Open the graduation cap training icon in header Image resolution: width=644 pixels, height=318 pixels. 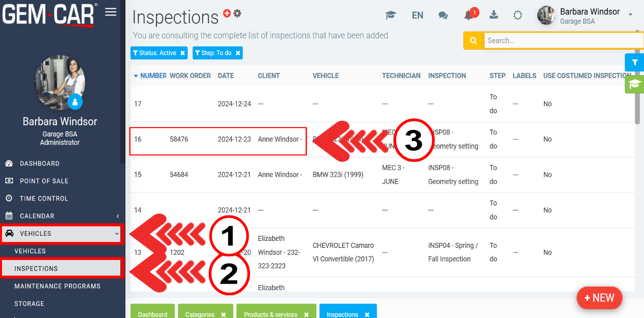point(390,15)
